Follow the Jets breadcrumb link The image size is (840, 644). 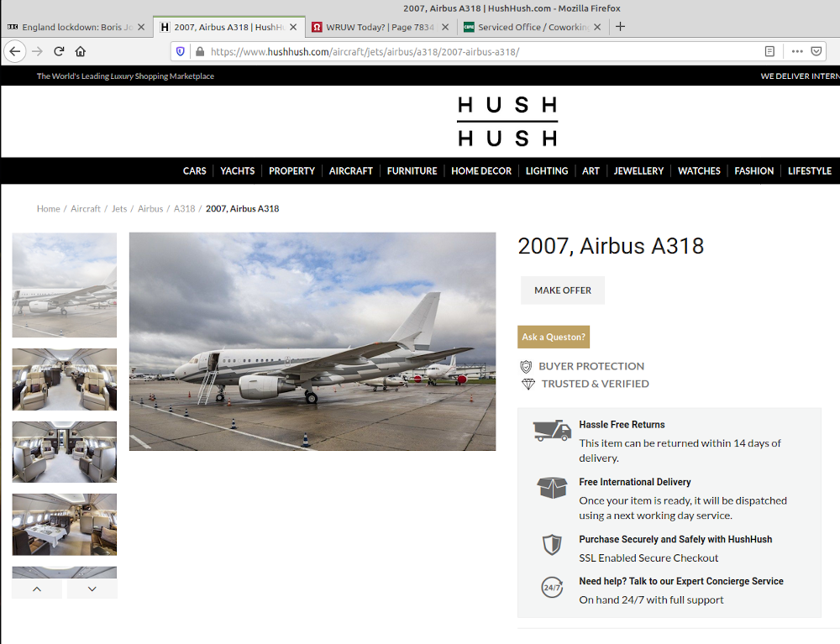coord(119,208)
